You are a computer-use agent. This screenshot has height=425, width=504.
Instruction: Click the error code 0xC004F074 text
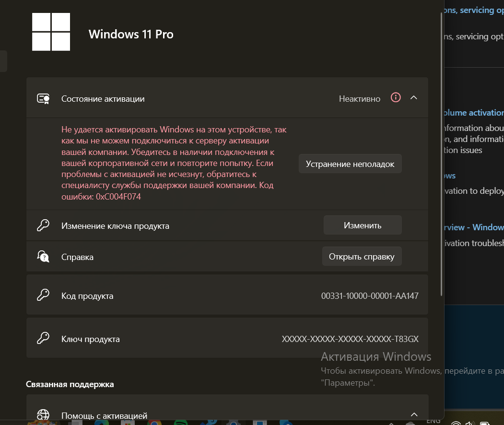point(118,196)
